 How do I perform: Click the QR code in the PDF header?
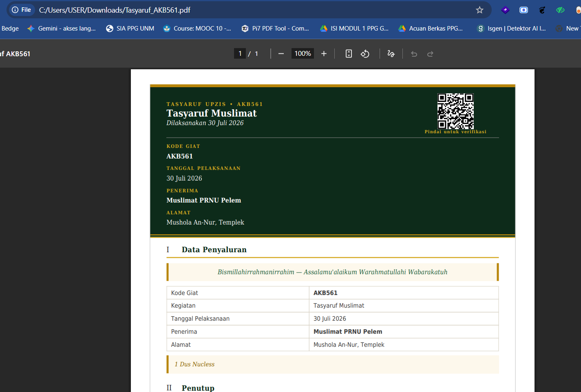455,111
